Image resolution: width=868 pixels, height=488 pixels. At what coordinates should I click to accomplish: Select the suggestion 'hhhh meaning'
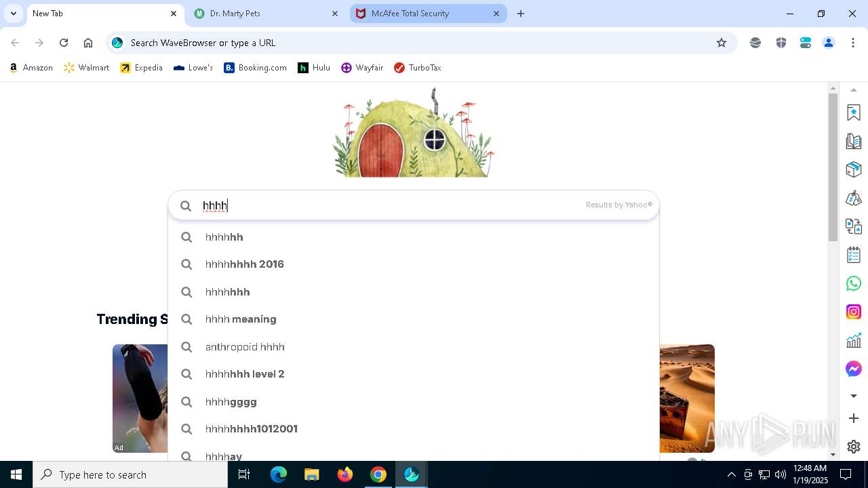coord(414,319)
